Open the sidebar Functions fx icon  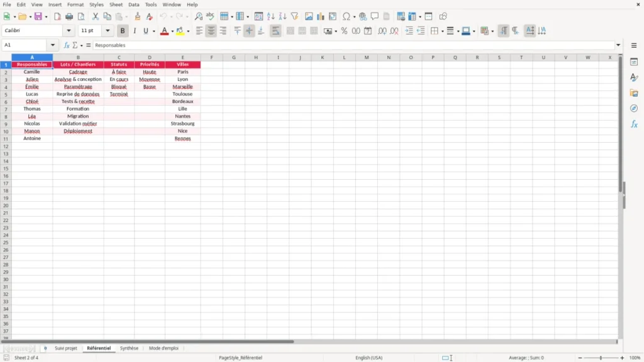(634, 124)
